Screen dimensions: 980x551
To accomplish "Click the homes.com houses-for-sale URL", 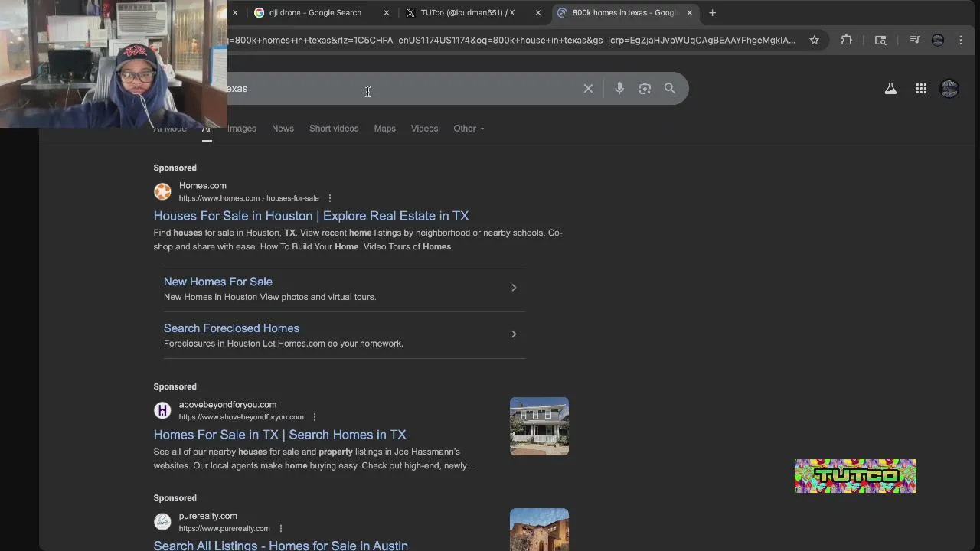I will coord(249,198).
